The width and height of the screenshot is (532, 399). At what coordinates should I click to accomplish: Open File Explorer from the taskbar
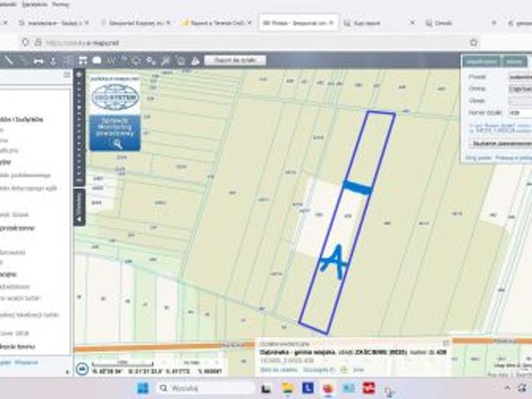click(288, 388)
